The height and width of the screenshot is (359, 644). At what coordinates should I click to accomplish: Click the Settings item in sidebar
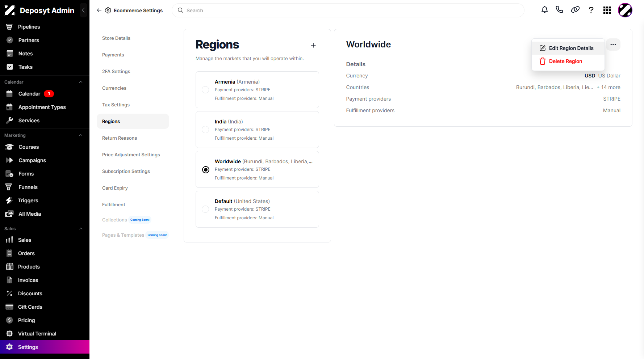point(45,347)
